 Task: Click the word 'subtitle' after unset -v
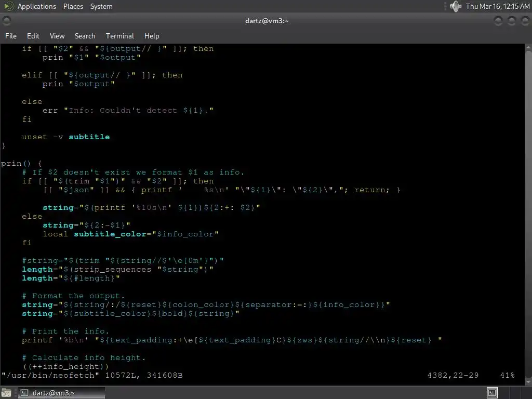coord(89,137)
